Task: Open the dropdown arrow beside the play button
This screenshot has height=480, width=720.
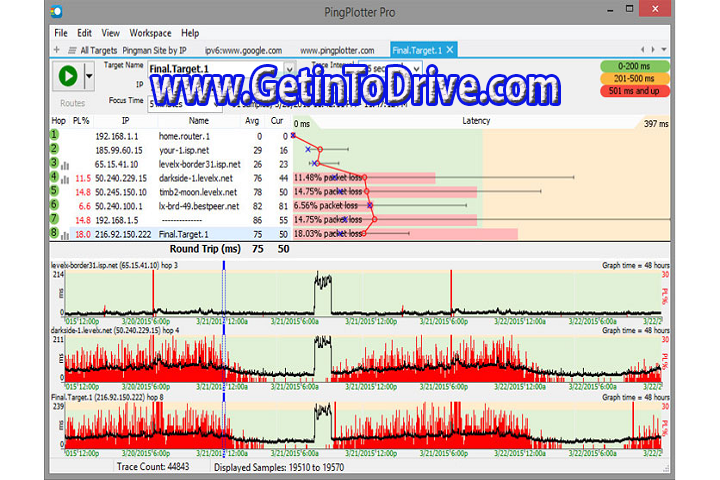Action: point(89,76)
